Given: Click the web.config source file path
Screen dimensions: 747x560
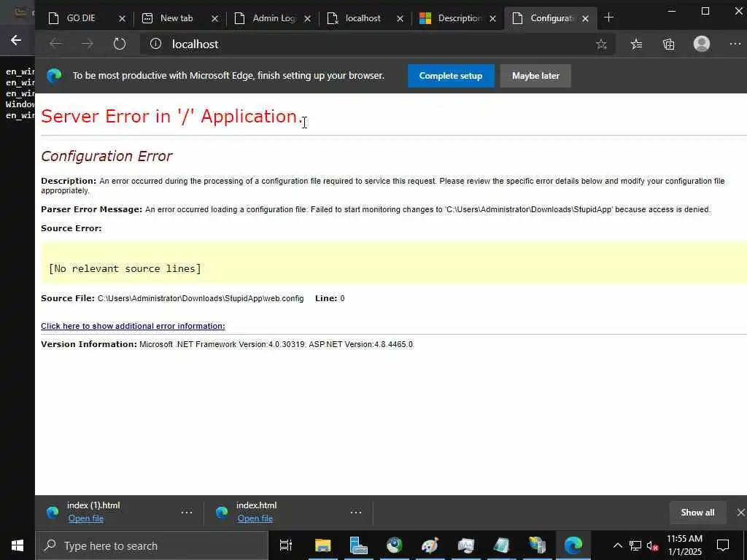Looking at the screenshot, I should pos(201,298).
